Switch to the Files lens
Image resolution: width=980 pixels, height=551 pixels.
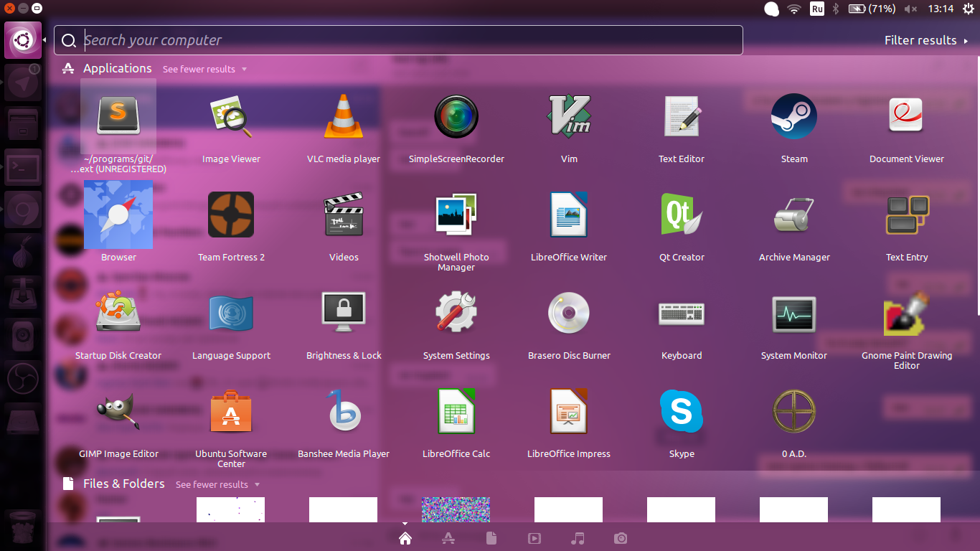coord(491,538)
